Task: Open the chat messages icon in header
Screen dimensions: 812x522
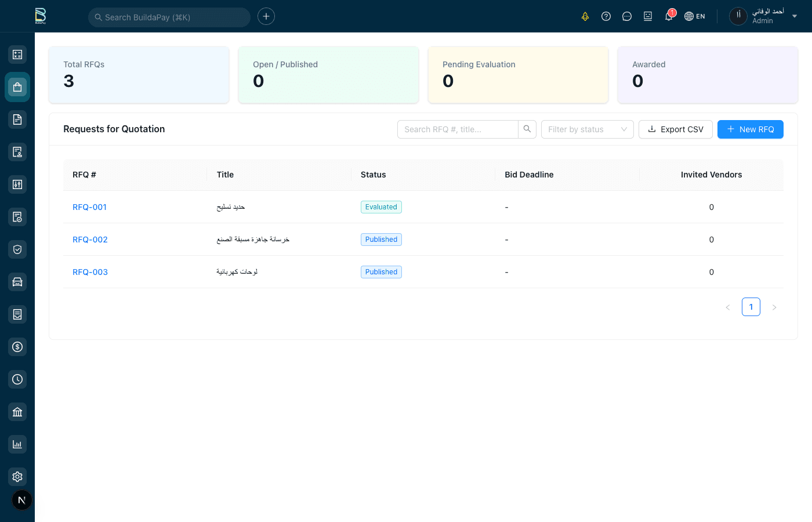Action: click(x=627, y=16)
